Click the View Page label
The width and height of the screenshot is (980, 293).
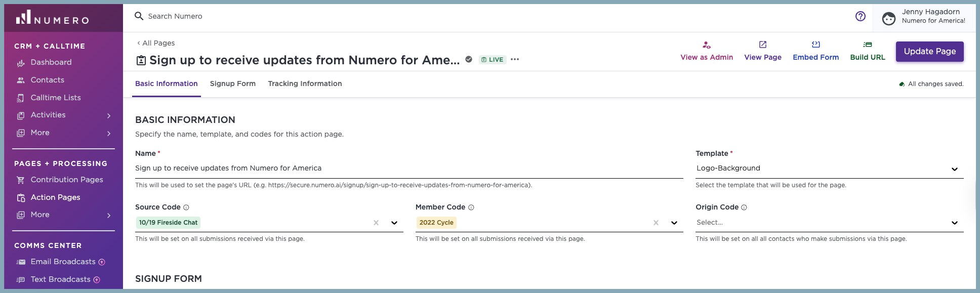point(763,58)
